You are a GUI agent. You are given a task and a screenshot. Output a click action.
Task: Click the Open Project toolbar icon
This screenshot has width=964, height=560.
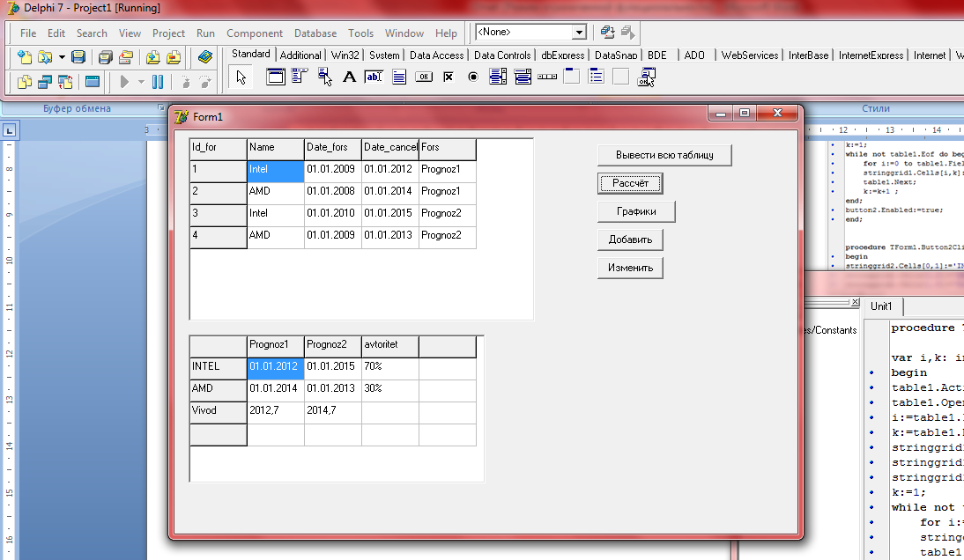126,57
